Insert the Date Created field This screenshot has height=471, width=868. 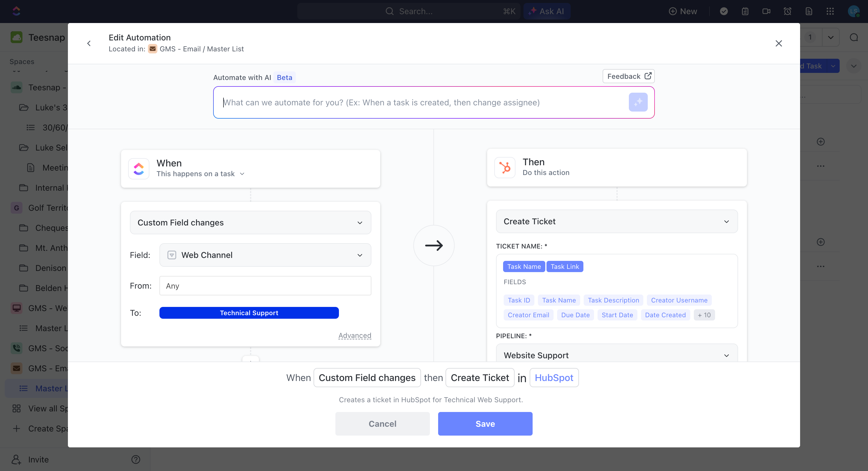pos(665,315)
